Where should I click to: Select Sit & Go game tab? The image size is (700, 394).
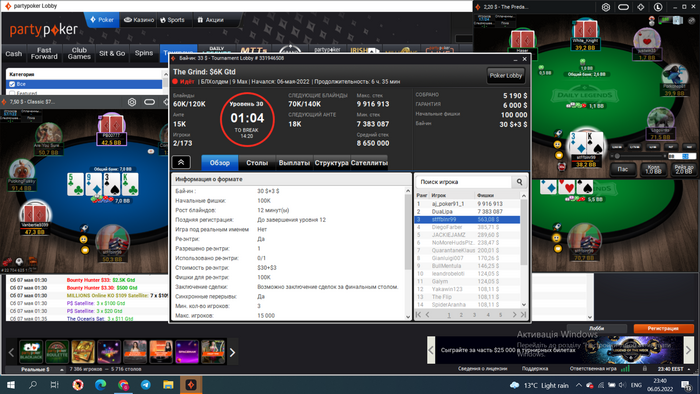point(112,54)
